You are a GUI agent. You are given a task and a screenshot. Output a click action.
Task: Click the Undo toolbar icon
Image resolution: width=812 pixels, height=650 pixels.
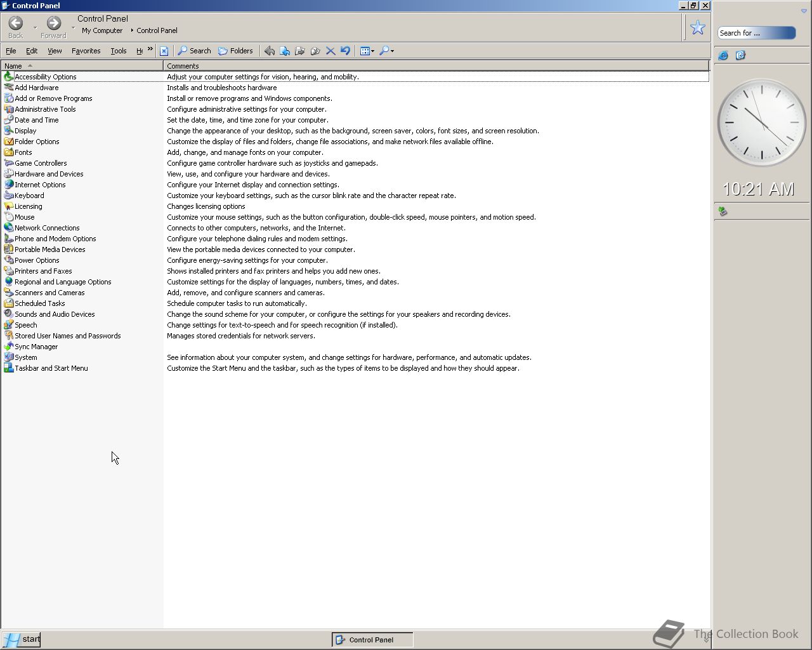(x=345, y=51)
